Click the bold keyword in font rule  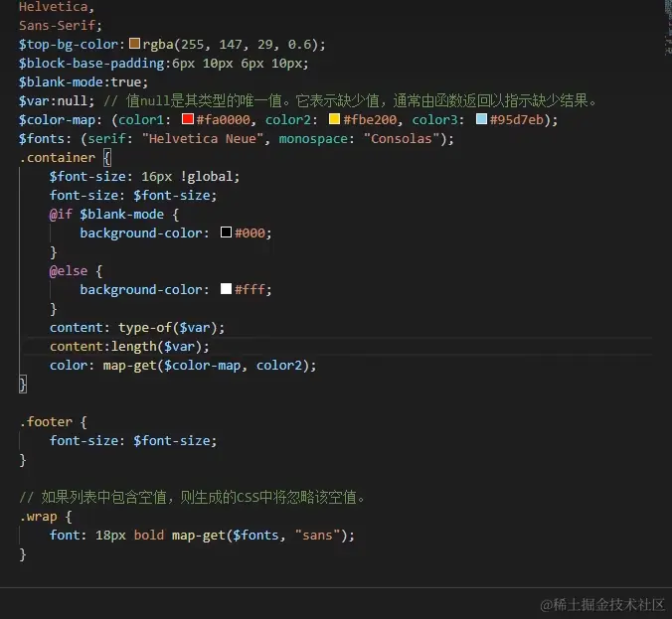tap(149, 535)
